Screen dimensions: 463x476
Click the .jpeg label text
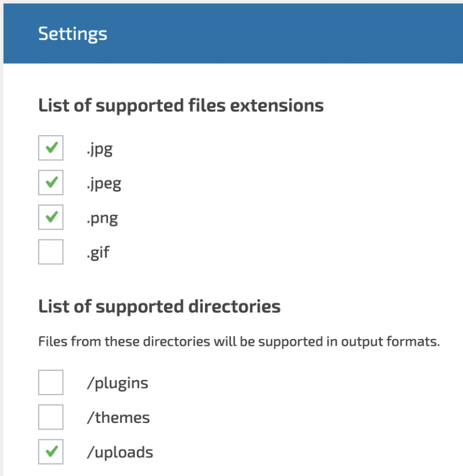point(104,183)
